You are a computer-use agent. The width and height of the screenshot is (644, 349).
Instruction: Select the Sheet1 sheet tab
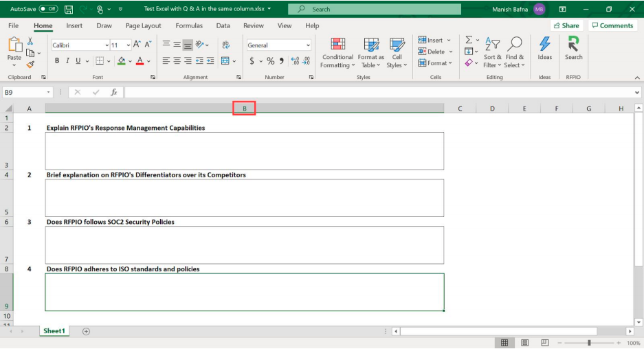[x=54, y=331]
